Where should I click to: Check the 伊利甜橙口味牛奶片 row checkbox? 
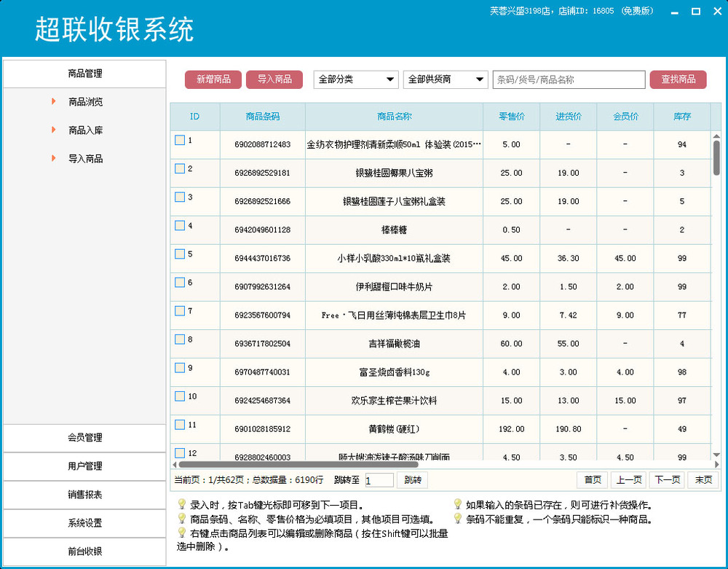pos(180,282)
